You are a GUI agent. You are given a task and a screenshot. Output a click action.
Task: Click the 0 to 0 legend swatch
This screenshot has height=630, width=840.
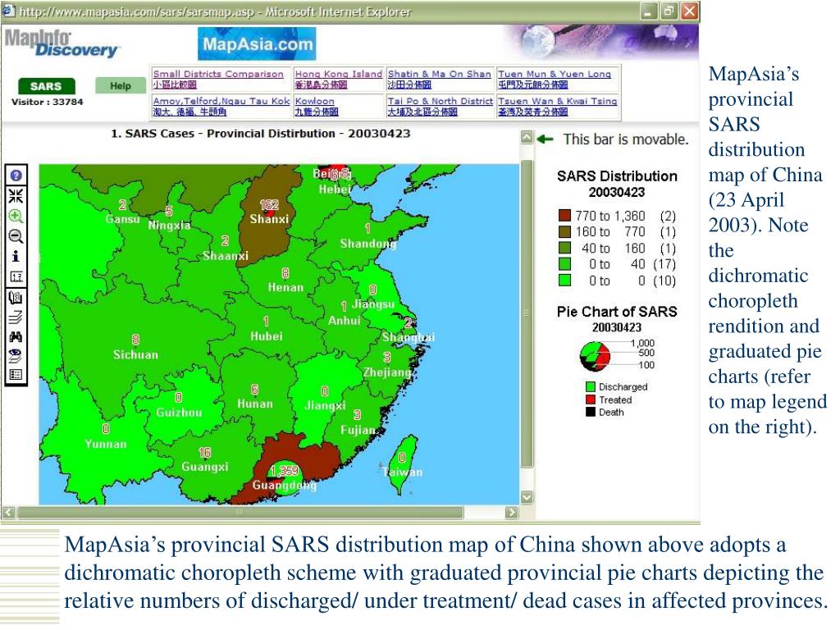(x=564, y=281)
